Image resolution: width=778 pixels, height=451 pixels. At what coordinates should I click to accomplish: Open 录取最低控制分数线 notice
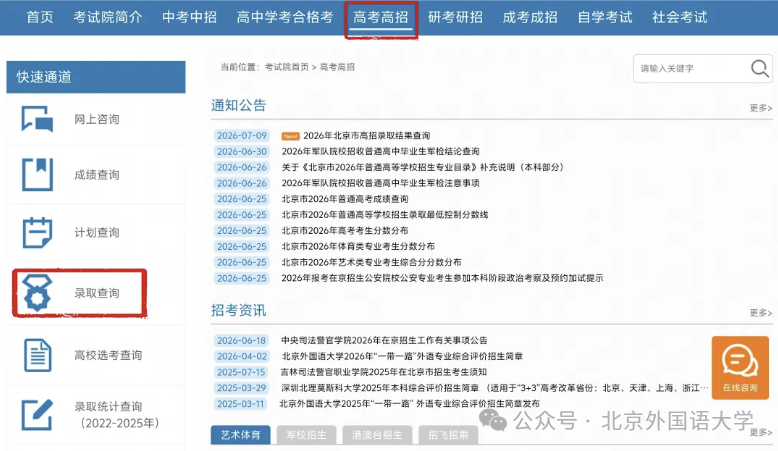tap(385, 215)
